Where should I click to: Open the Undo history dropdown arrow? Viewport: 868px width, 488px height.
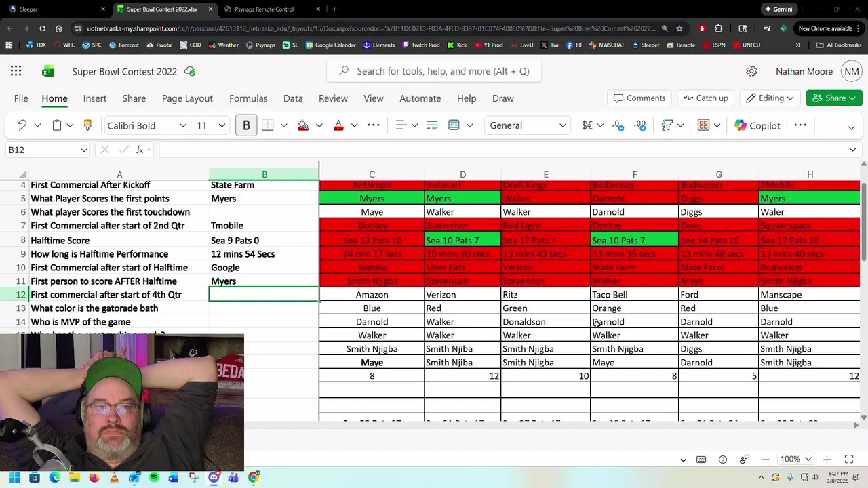point(37,125)
